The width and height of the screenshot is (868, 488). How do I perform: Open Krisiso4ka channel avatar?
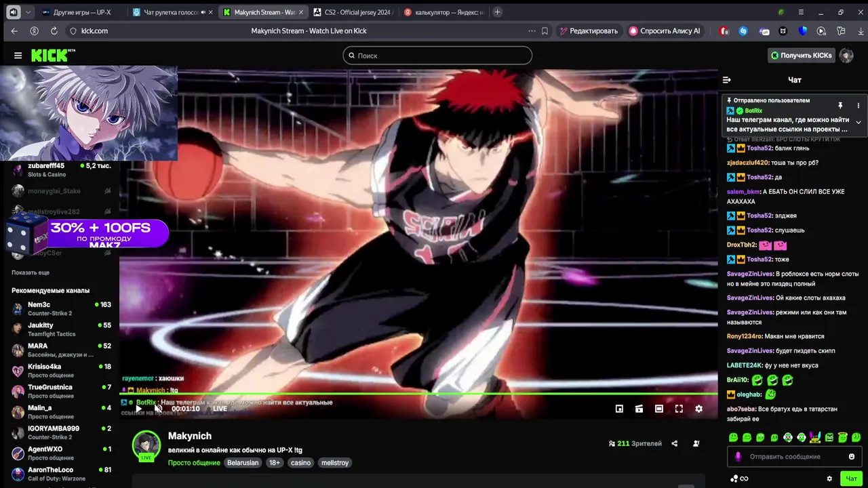(x=18, y=371)
